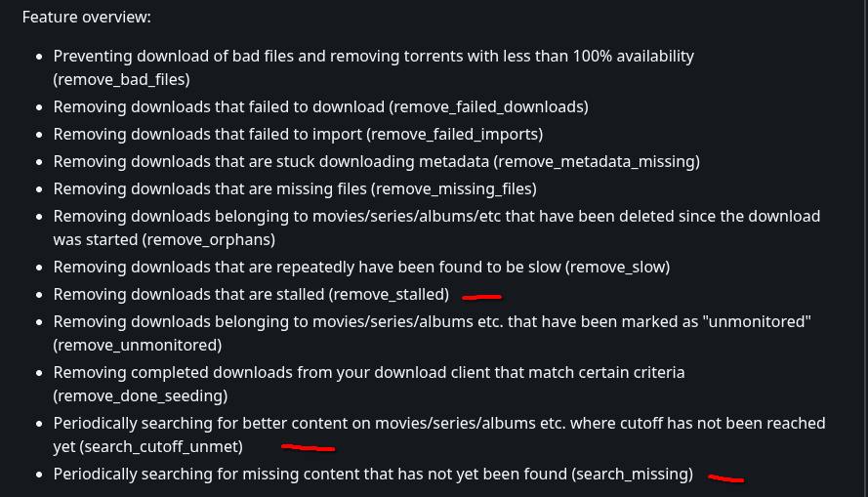Select the remove_metadata_missing list item
The height and width of the screenshot is (497, 868).
pyautogui.click(x=376, y=161)
